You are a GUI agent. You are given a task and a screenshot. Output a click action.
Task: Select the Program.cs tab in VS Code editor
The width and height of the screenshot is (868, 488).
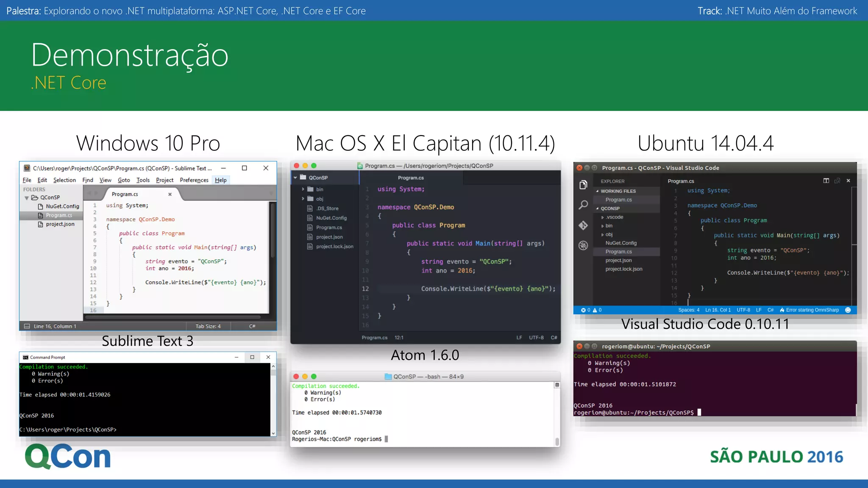[681, 181]
